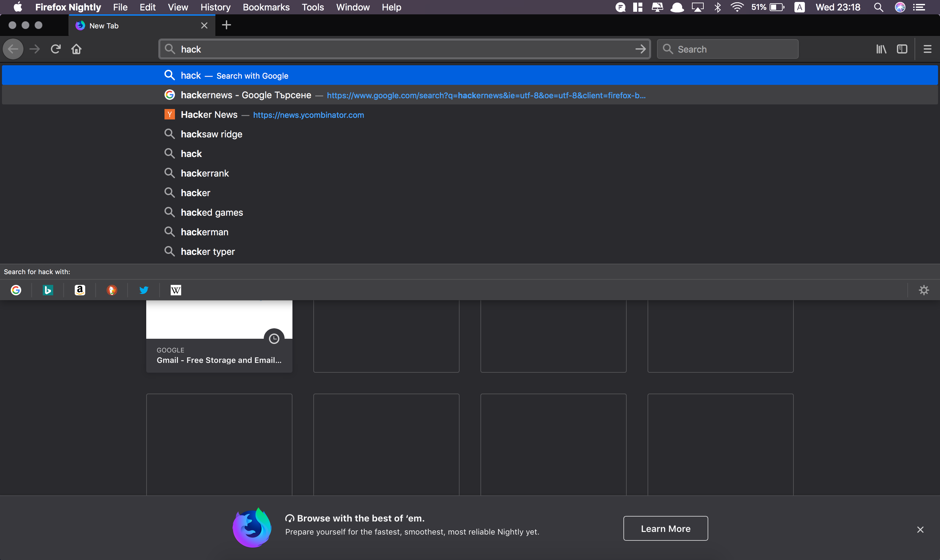Choose 'hacked games' suggestion
The height and width of the screenshot is (560, 940).
tap(470, 212)
